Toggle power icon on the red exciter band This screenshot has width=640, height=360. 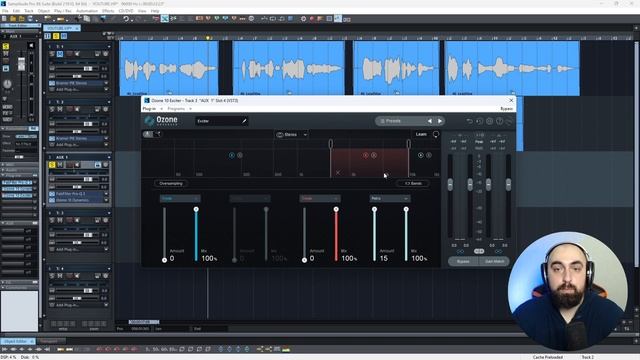[366, 155]
